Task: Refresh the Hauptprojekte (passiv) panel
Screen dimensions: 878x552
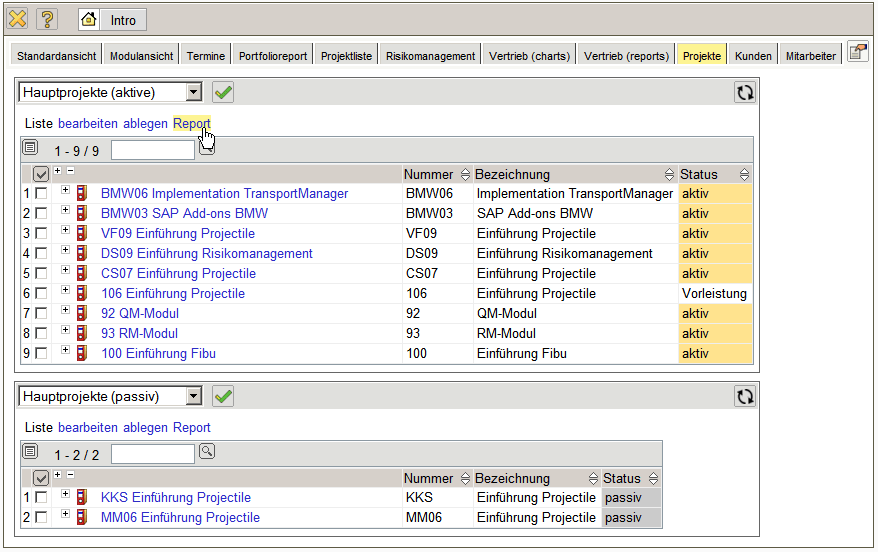Action: (744, 396)
